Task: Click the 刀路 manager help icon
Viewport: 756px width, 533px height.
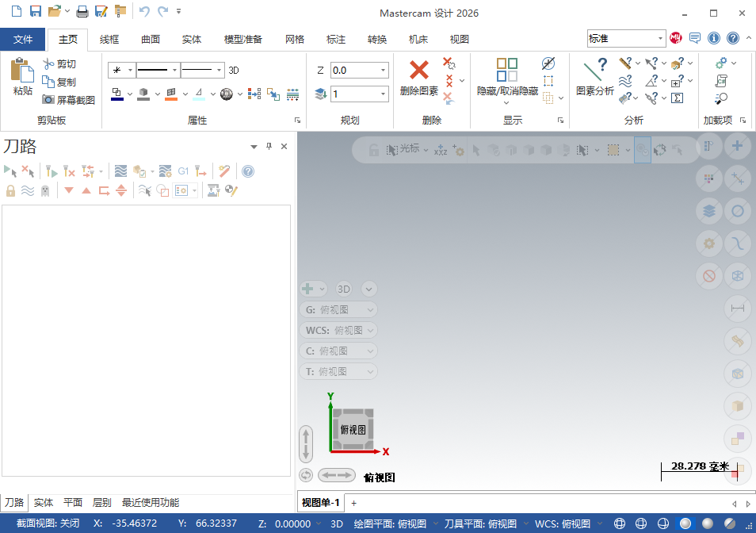Action: click(248, 171)
